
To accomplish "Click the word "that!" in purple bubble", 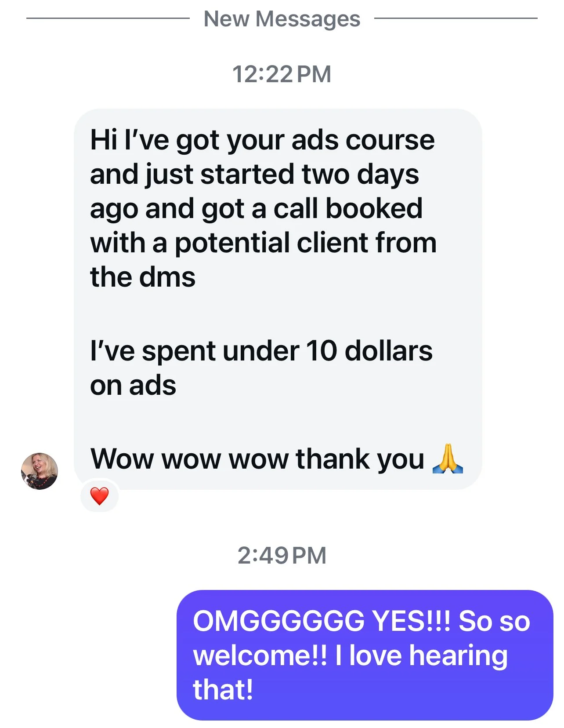I will click(x=223, y=689).
